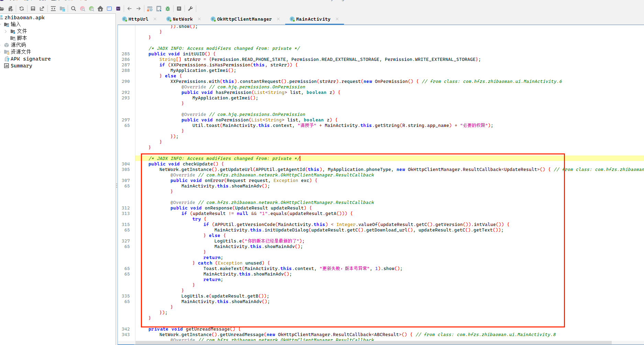Close the NetWork tab
644x345 pixels.
tap(199, 19)
